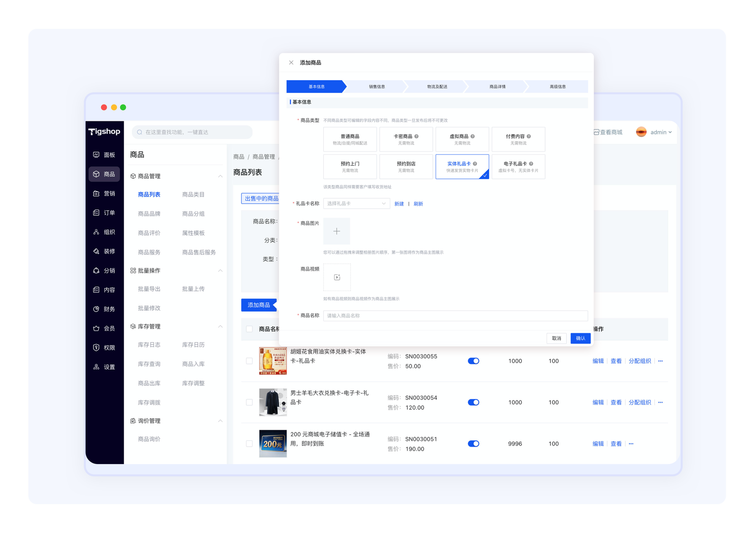Click the 面板 dashboard icon in sidebar
Image resolution: width=756 pixels, height=533 pixels.
[x=96, y=155]
